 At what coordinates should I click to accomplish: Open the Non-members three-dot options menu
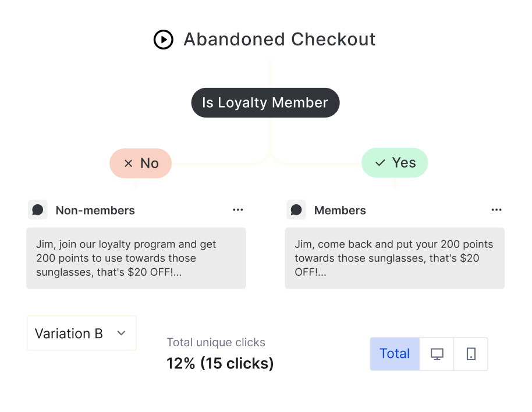(x=237, y=210)
